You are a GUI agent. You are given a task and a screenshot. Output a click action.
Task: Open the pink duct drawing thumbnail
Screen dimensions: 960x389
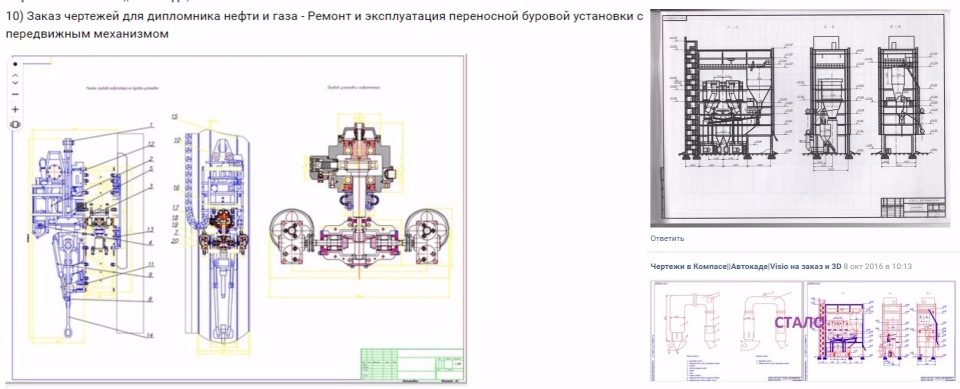726,331
